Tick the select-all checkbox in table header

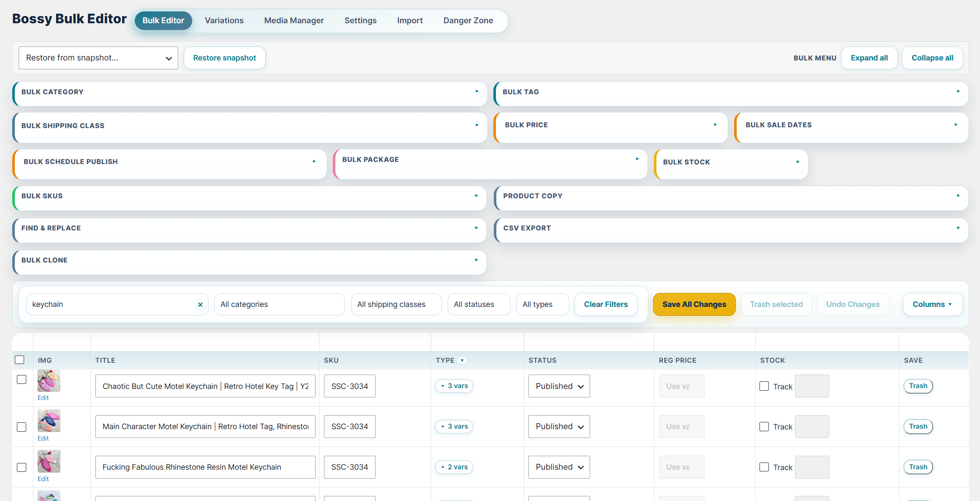tap(19, 360)
